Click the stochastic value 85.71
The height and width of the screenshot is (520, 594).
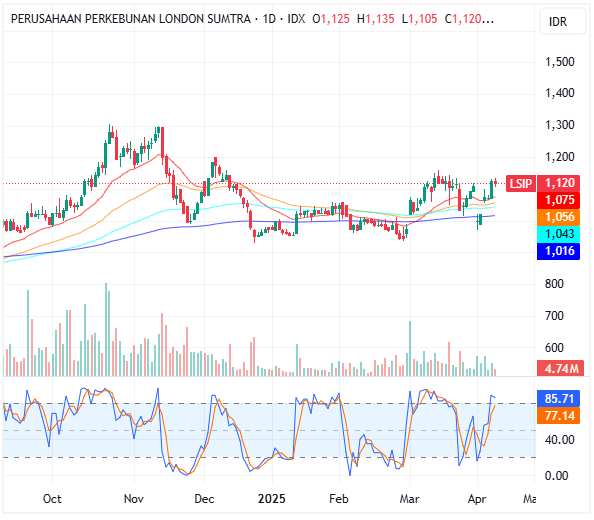pos(559,398)
